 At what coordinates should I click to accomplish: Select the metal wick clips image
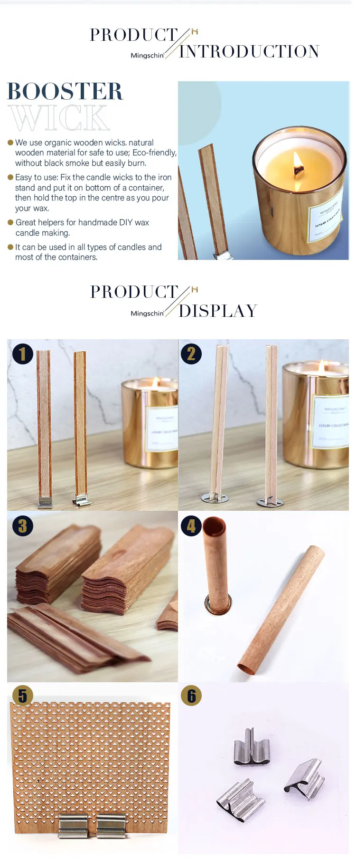point(263,768)
